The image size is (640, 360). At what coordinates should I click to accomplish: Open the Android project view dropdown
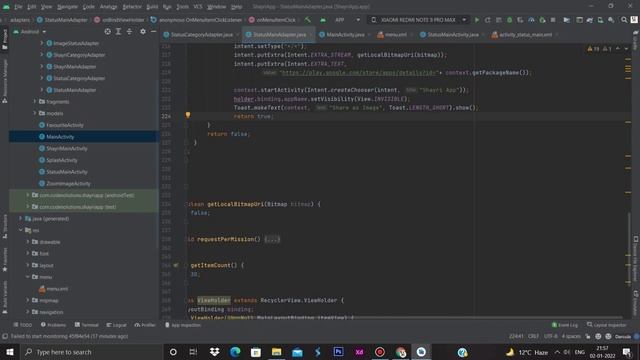point(30,31)
